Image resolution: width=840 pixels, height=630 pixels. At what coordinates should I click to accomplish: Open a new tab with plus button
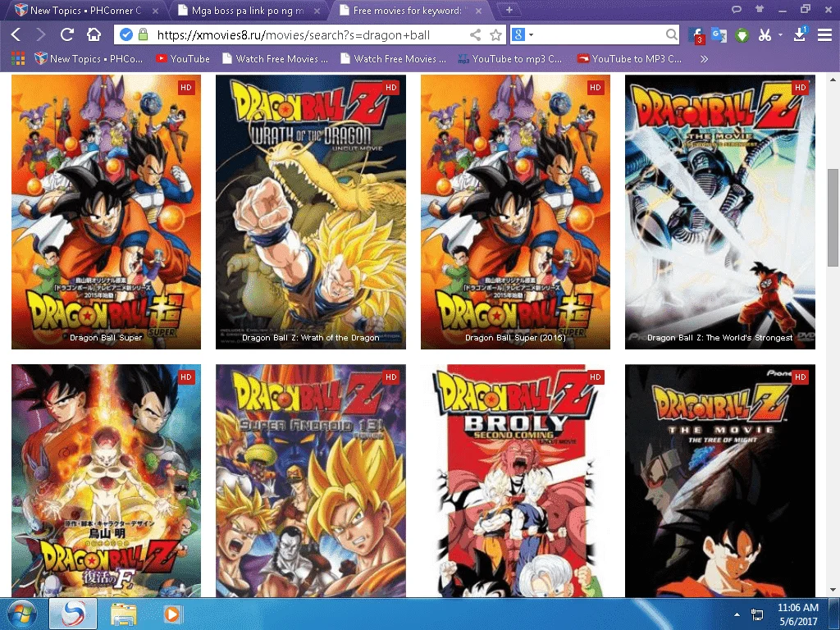click(509, 10)
